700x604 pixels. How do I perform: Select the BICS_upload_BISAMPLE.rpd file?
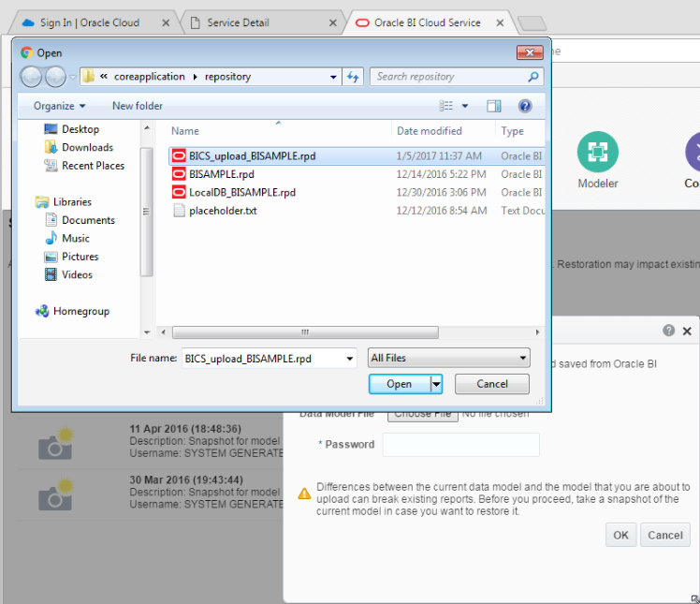point(357,155)
